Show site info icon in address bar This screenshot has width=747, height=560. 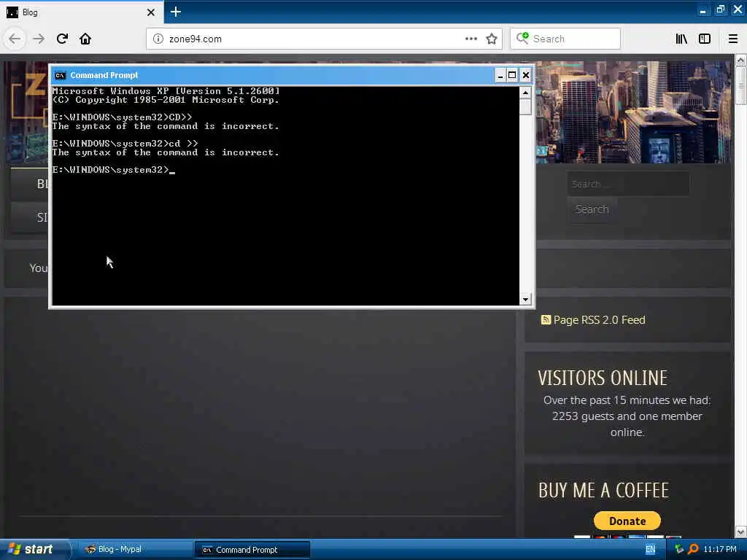pos(158,39)
